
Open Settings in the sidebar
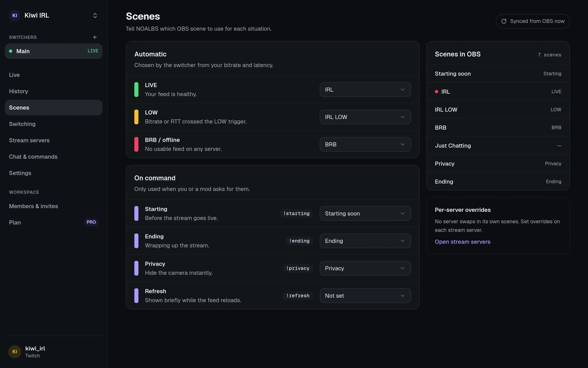point(53,173)
